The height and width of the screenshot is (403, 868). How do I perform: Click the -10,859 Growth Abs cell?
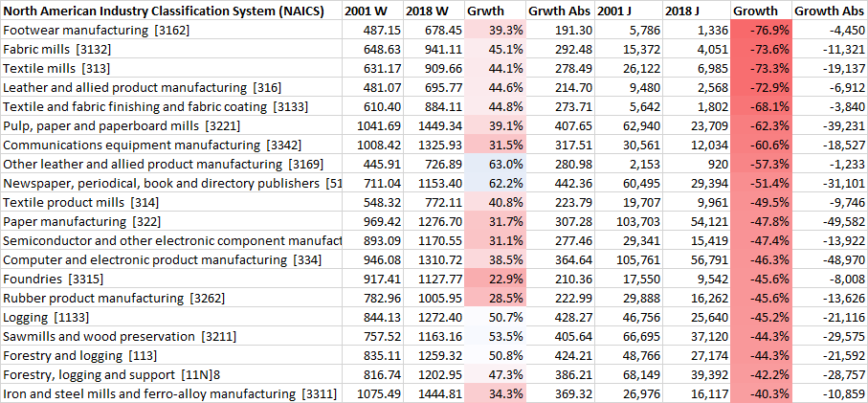[830, 393]
